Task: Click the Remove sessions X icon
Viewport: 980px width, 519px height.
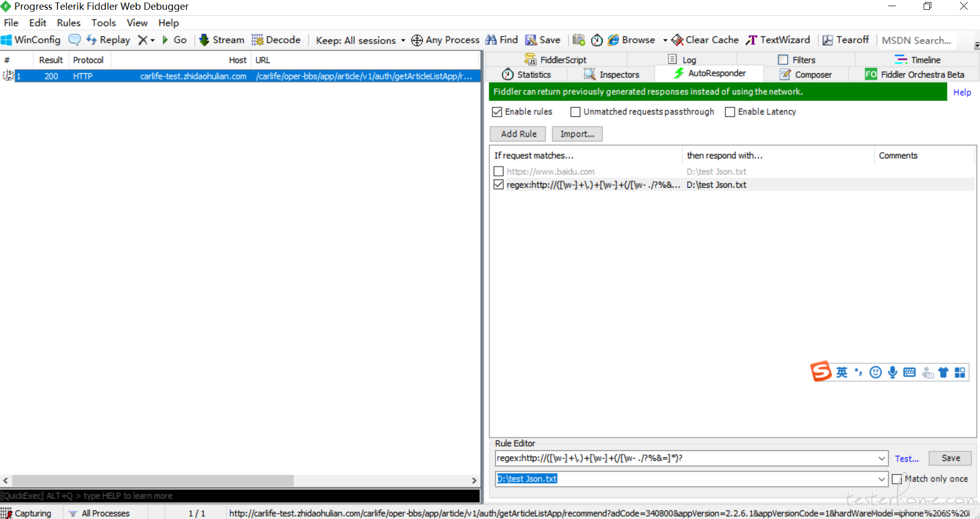Action: click(x=142, y=40)
